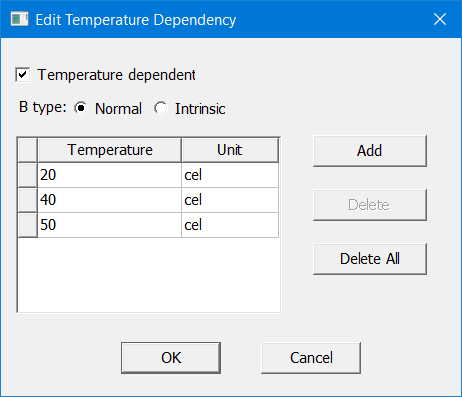
Task: Open the unit cell for the 20 row
Action: 230,175
